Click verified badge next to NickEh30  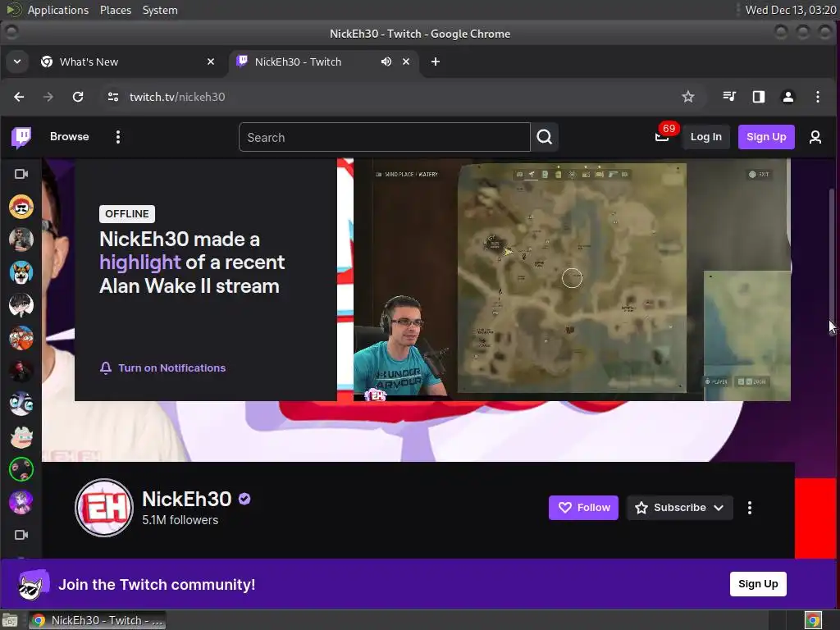coord(244,499)
